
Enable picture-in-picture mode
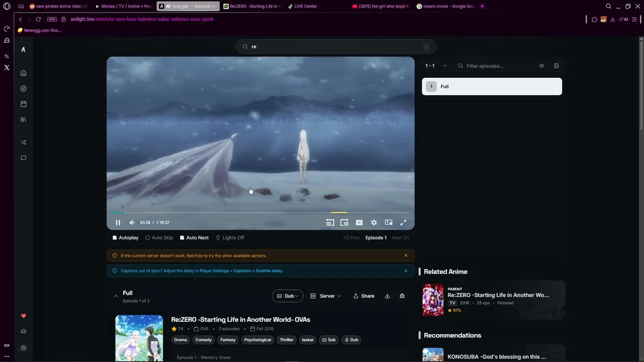pos(388,222)
